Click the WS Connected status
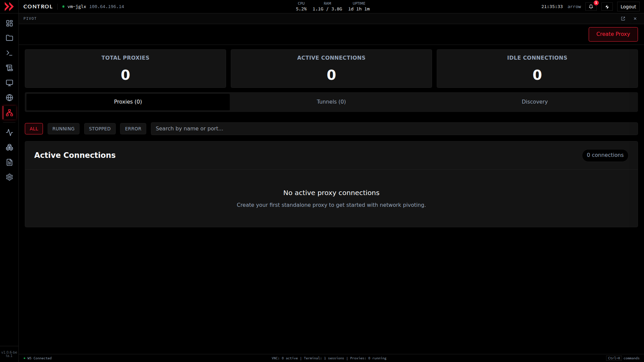Screen dimensions: 644x362 point(38,358)
